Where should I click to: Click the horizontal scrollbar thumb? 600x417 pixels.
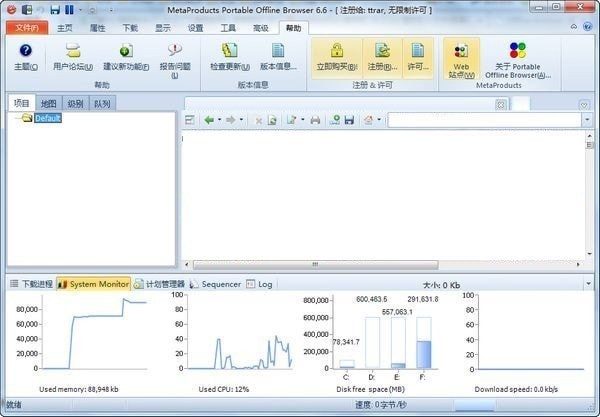(x=316, y=264)
